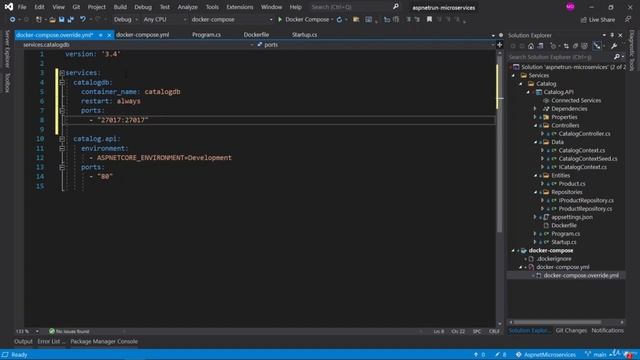Viewport: 640px width, 360px height.
Task: Open the Debug configuration dropdown
Action: pos(125,20)
